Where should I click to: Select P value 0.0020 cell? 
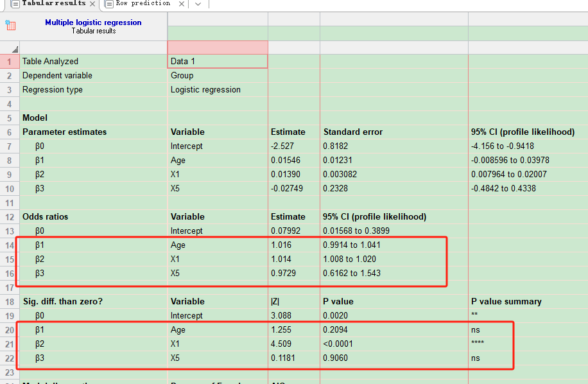(393, 316)
